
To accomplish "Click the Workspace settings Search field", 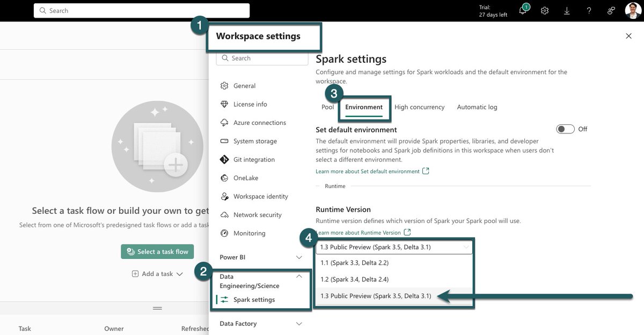I will 262,58.
